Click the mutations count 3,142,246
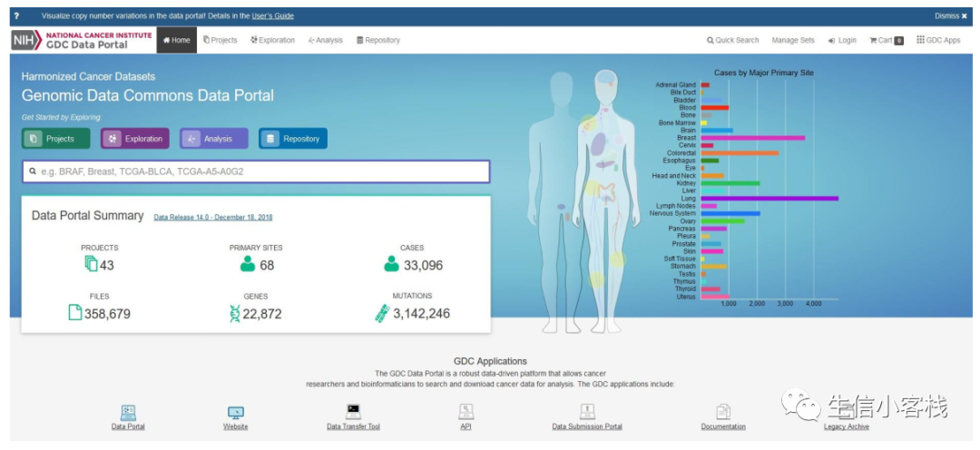 coord(421,314)
